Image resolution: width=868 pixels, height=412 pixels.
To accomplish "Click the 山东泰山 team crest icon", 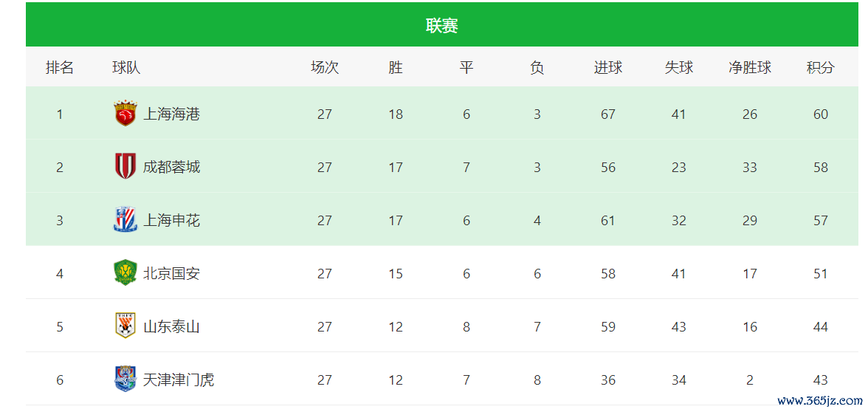I will point(125,326).
